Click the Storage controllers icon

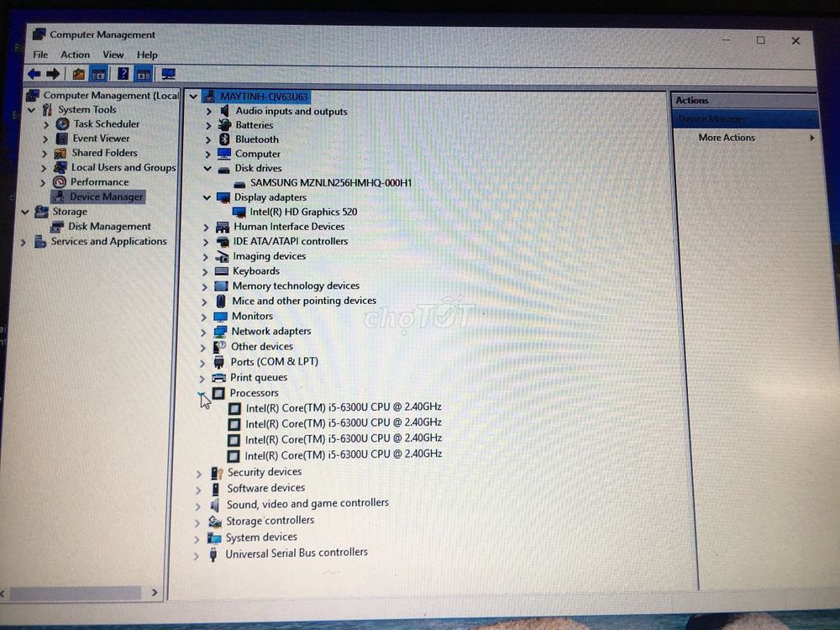point(215,522)
